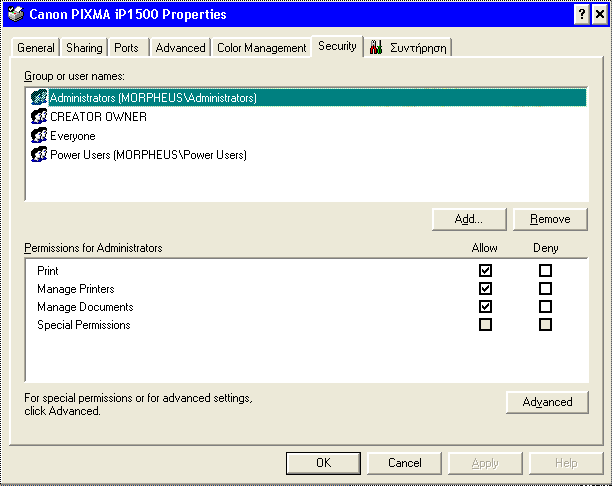This screenshot has width=612, height=486.
Task: Check Deny for Print permission
Action: click(x=545, y=271)
